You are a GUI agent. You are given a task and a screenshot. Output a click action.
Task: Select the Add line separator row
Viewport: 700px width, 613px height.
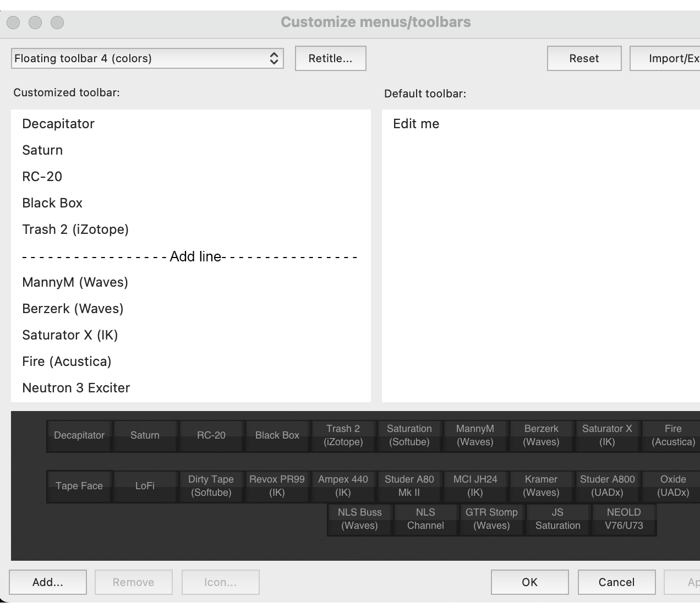pyautogui.click(x=190, y=256)
